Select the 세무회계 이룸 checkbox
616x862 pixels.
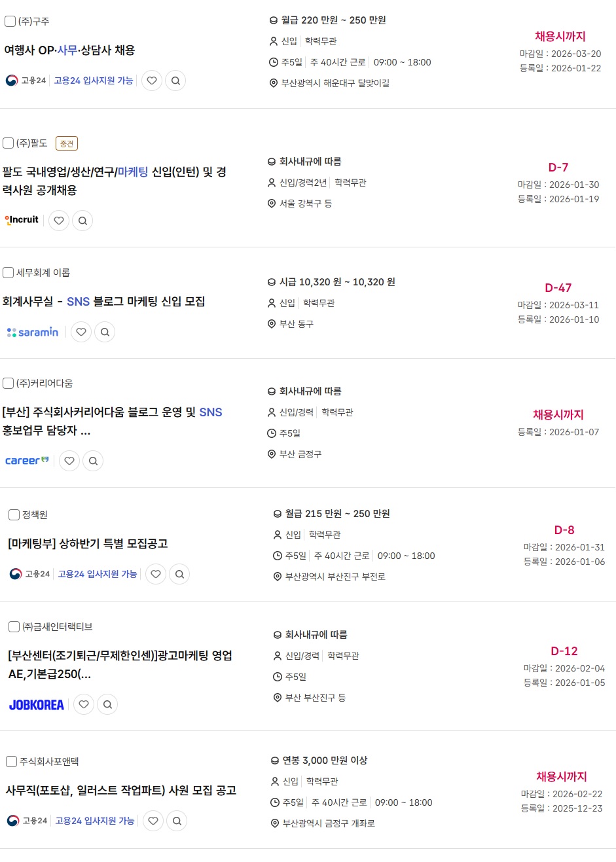9,272
